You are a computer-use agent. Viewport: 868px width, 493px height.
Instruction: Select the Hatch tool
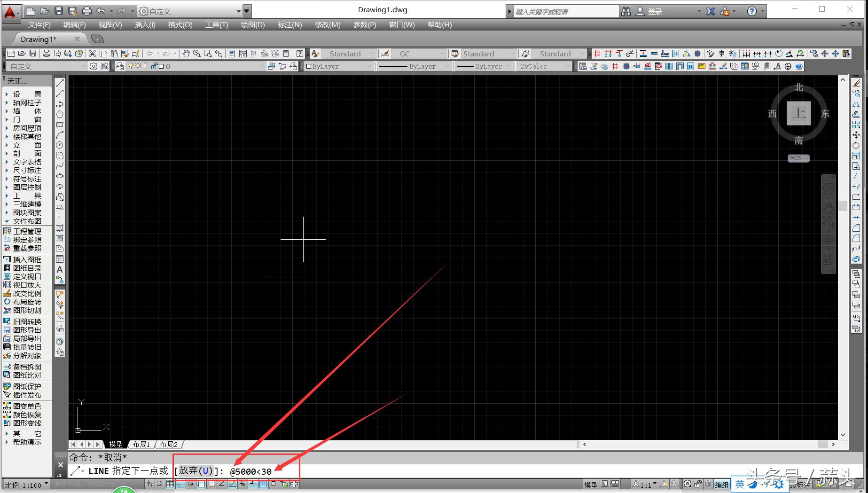[x=60, y=228]
